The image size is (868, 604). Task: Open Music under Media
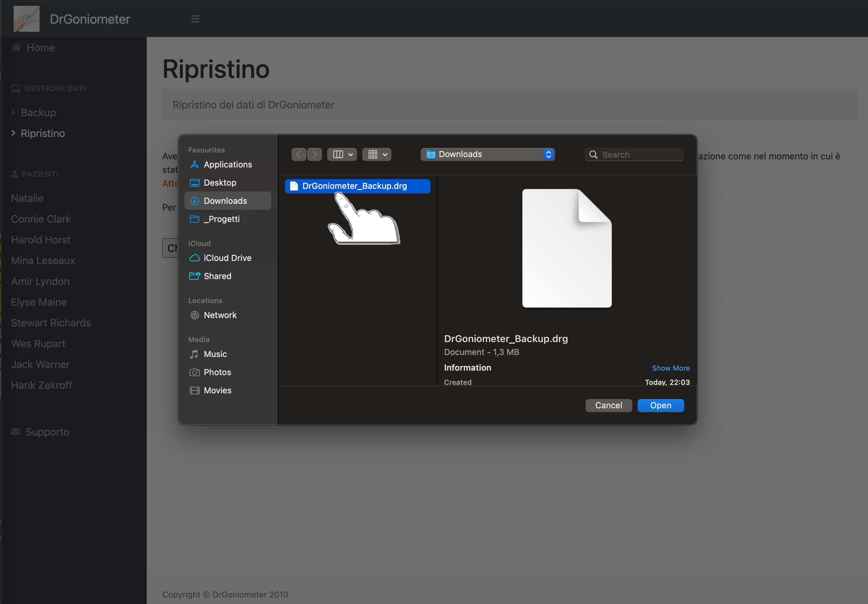[228, 354]
